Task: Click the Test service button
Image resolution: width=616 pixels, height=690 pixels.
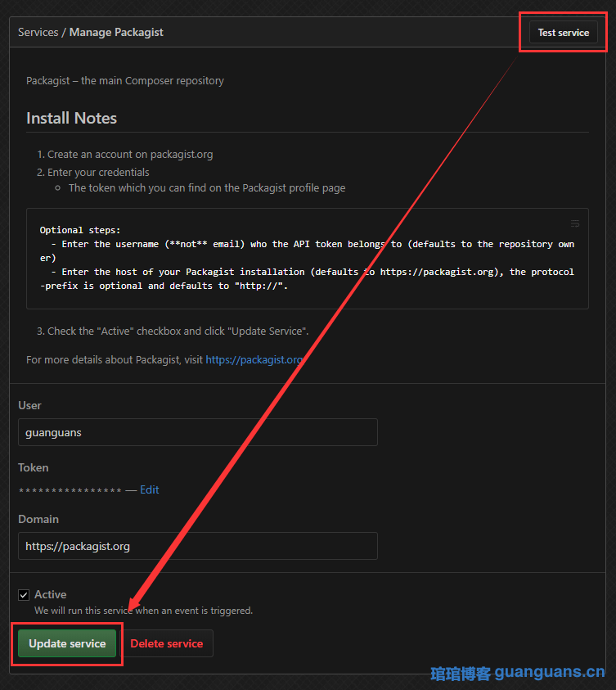Action: (x=564, y=33)
